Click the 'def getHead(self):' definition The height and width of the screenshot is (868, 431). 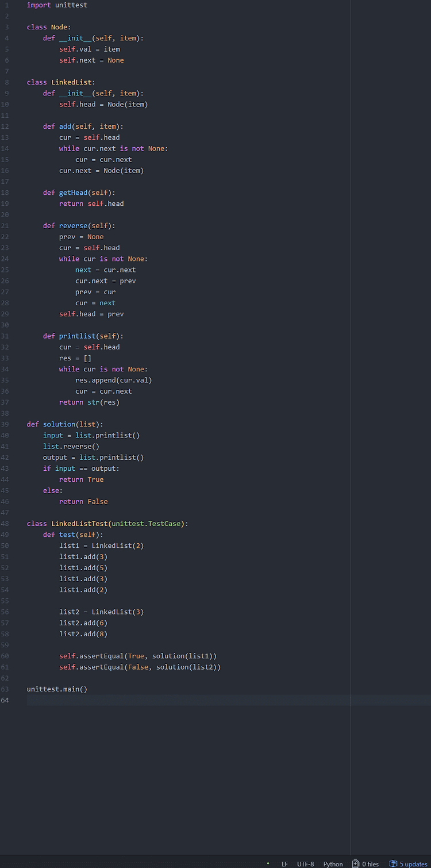coord(79,193)
